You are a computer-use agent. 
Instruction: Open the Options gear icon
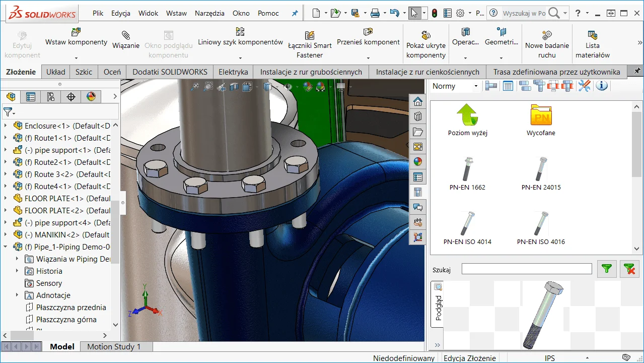460,13
